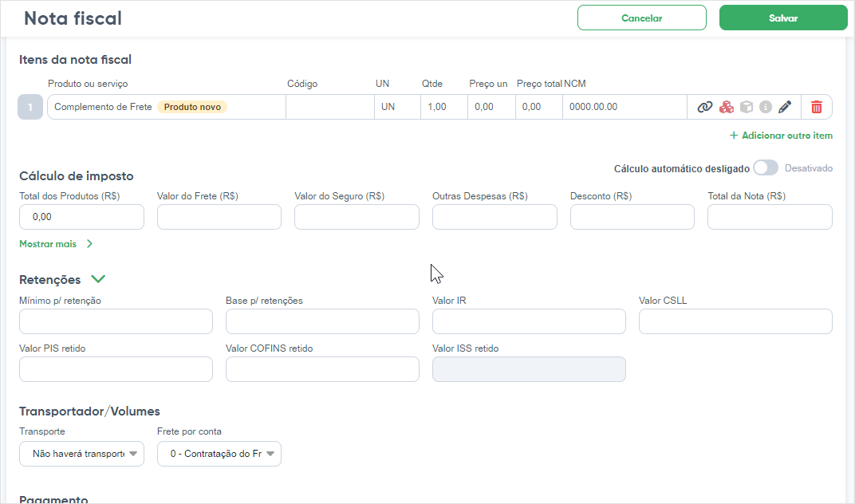
Task: Open the Transporte dropdown
Action: (x=82, y=454)
